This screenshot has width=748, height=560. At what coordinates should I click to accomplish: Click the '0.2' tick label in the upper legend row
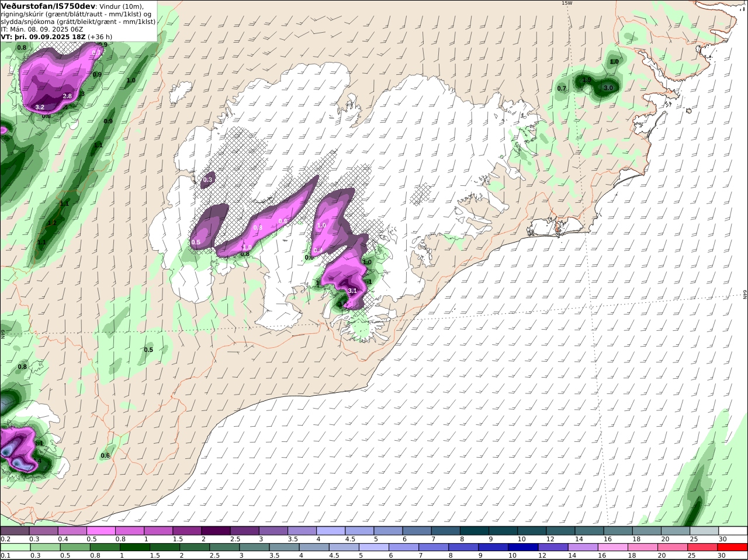5,539
